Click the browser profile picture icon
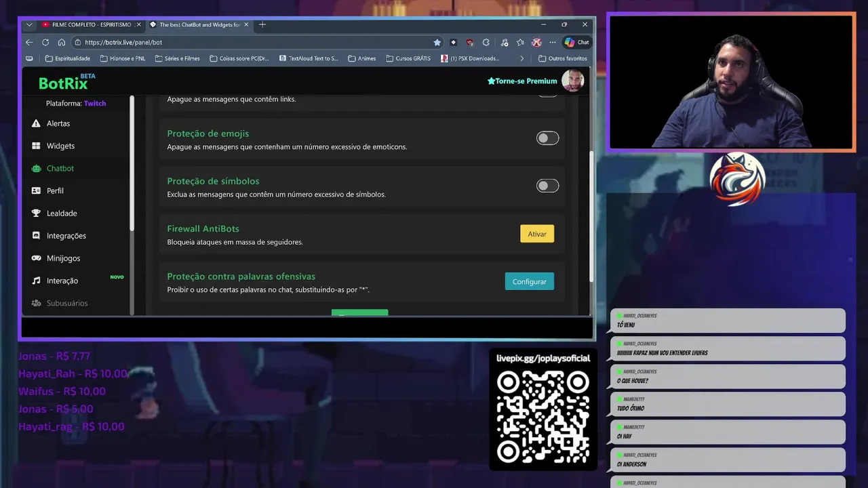Image resolution: width=868 pixels, height=488 pixels. coord(536,42)
